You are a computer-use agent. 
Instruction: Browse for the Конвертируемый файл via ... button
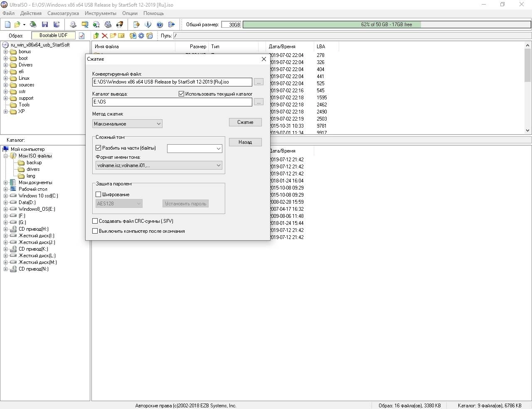pos(259,82)
